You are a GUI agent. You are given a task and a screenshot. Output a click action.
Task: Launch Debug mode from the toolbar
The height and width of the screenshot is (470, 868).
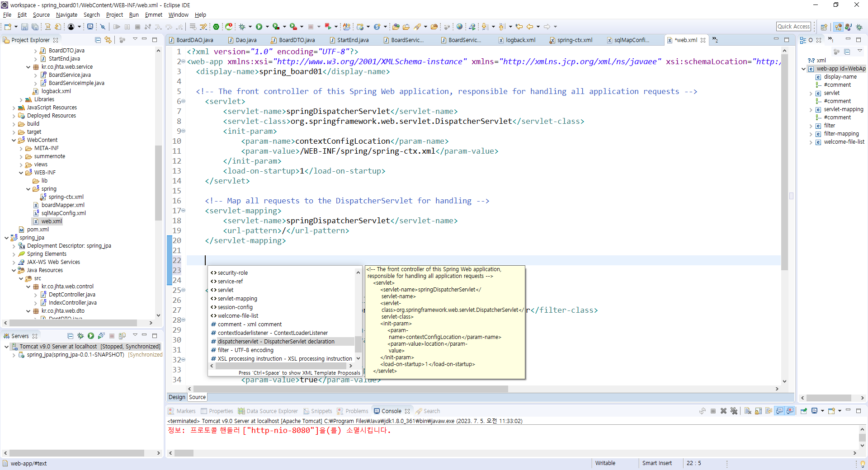[x=242, y=27]
